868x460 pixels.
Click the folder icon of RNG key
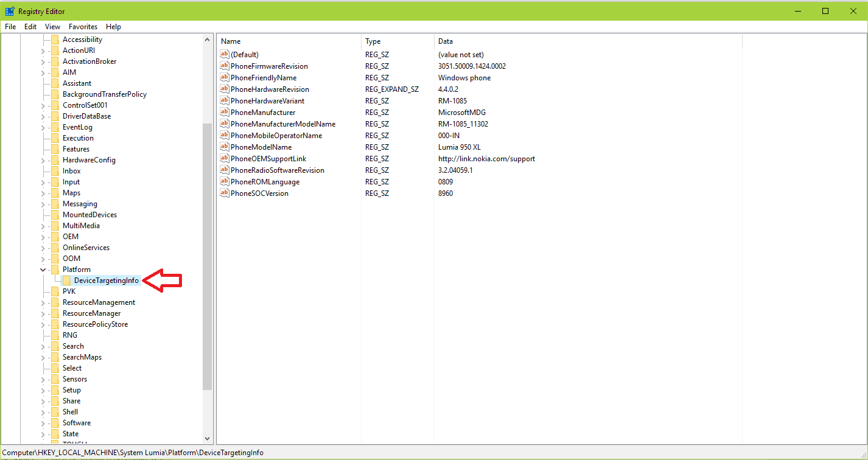click(55, 335)
